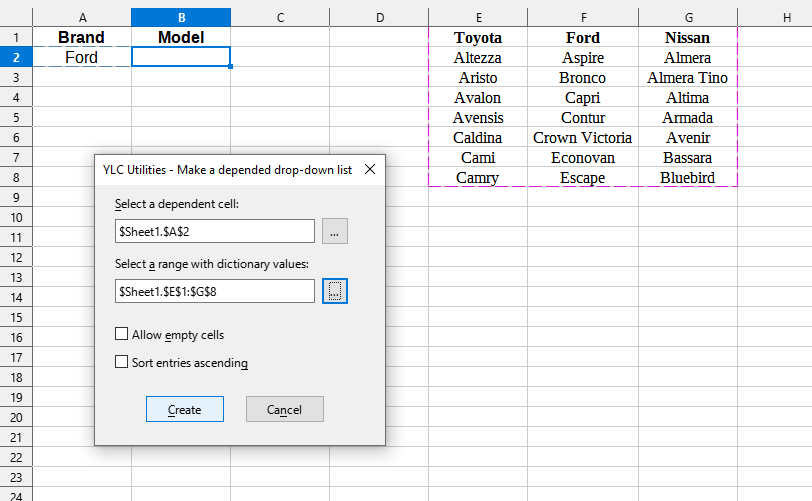This screenshot has height=501, width=812.
Task: Click the Bassara cell
Action: tap(688, 158)
